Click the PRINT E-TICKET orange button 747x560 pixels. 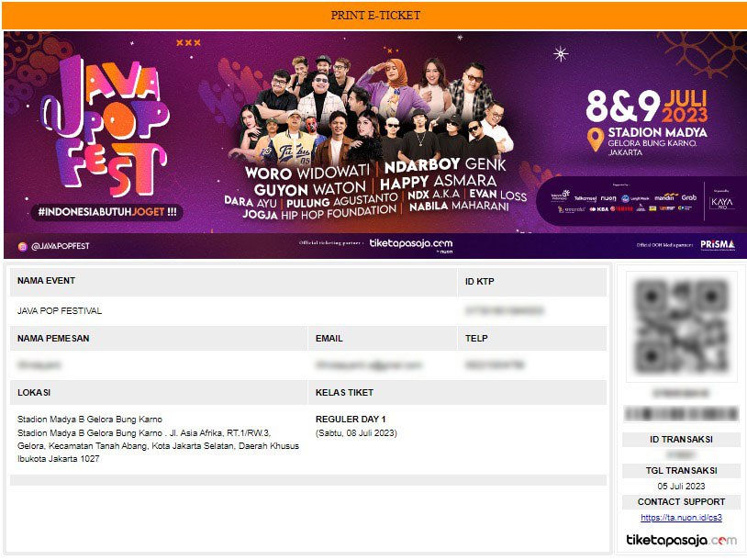(x=373, y=16)
